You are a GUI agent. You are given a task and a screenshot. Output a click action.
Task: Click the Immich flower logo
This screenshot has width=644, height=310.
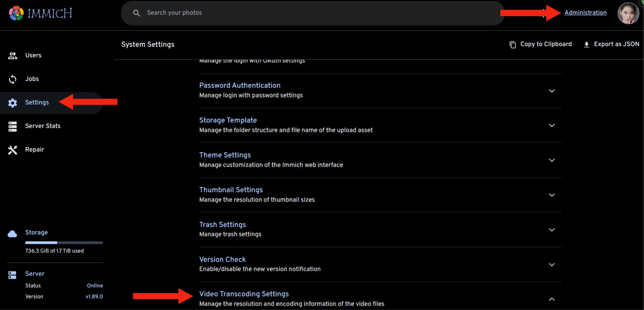click(16, 13)
